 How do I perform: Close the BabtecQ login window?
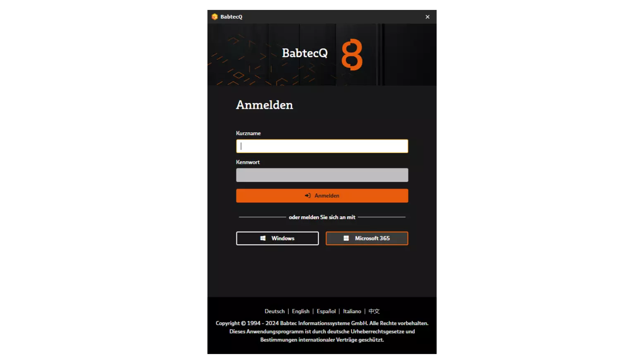(x=427, y=17)
